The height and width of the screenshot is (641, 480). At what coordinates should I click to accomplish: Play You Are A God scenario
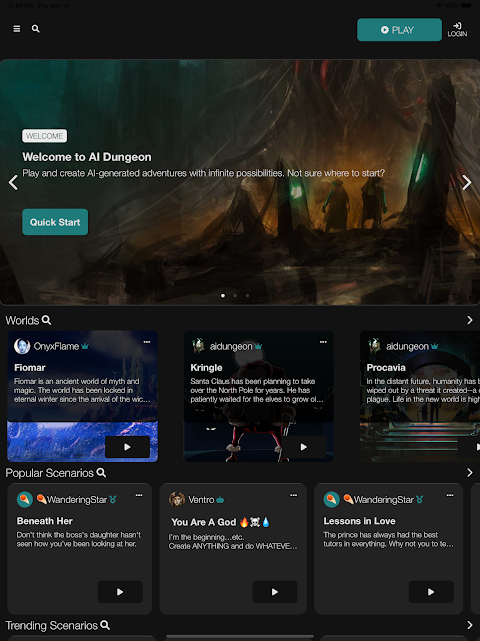[x=275, y=592]
